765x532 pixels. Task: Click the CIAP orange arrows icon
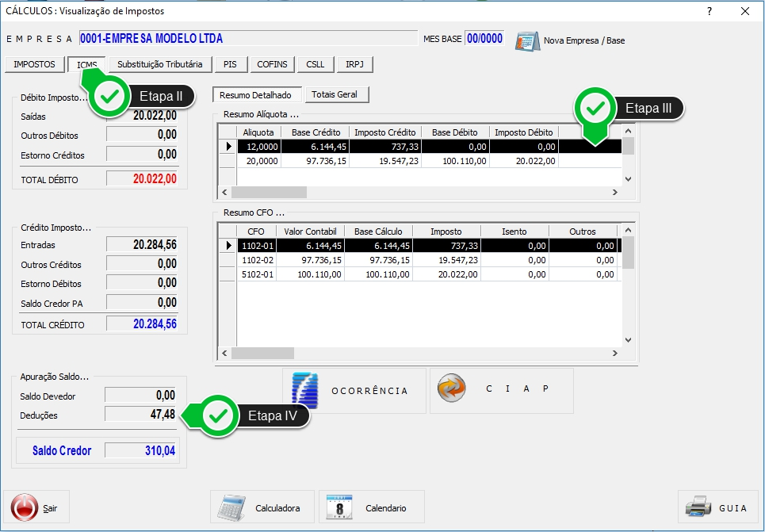click(x=453, y=390)
